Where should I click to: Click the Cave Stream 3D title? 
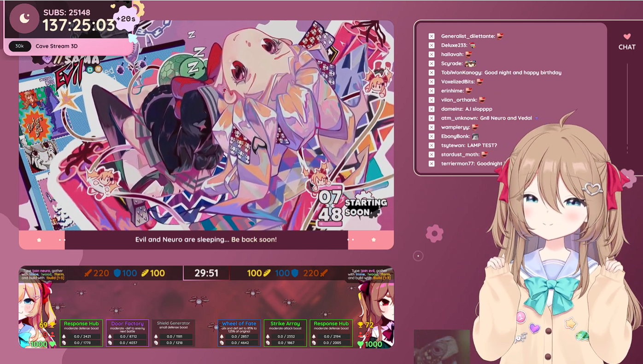(56, 46)
